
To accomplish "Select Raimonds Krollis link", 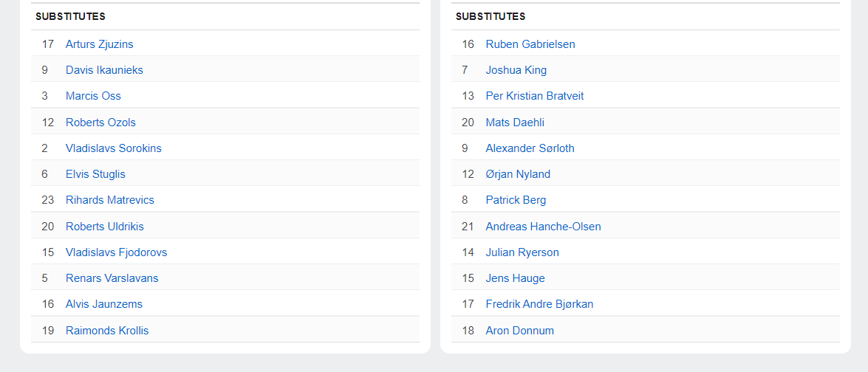I will [107, 331].
